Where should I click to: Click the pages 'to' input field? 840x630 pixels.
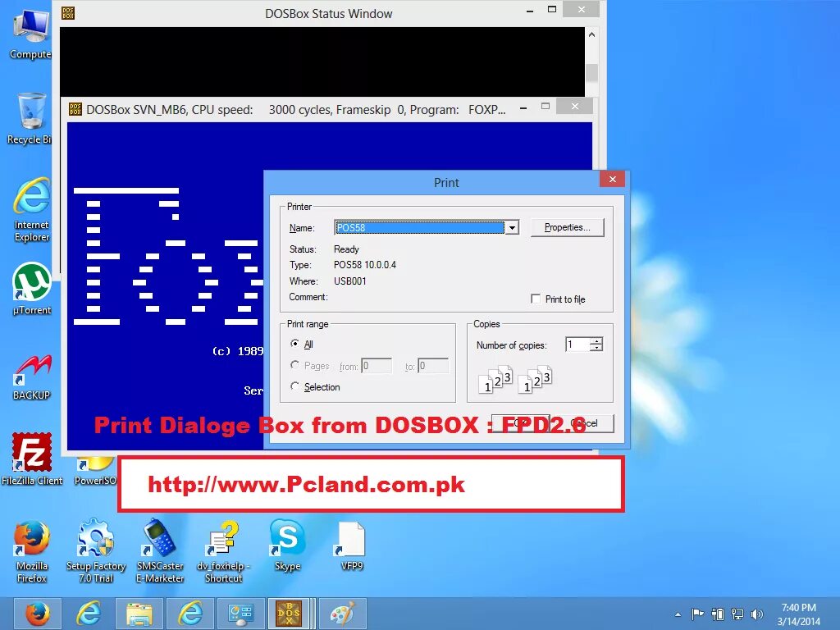(x=433, y=366)
